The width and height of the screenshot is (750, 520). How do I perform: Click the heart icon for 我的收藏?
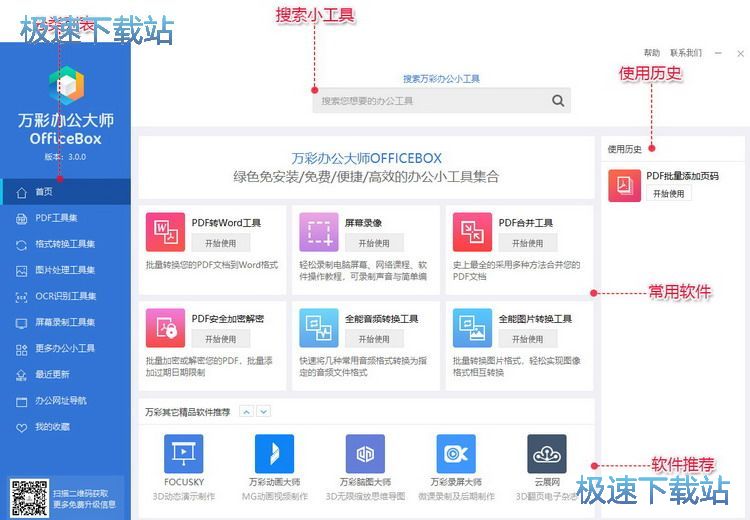coord(22,428)
